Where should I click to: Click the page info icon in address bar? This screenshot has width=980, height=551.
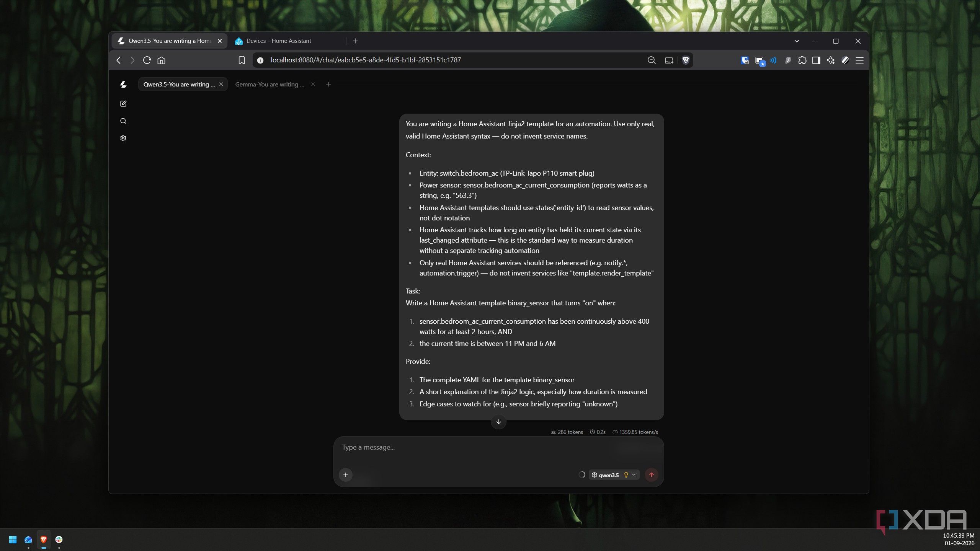260,60
